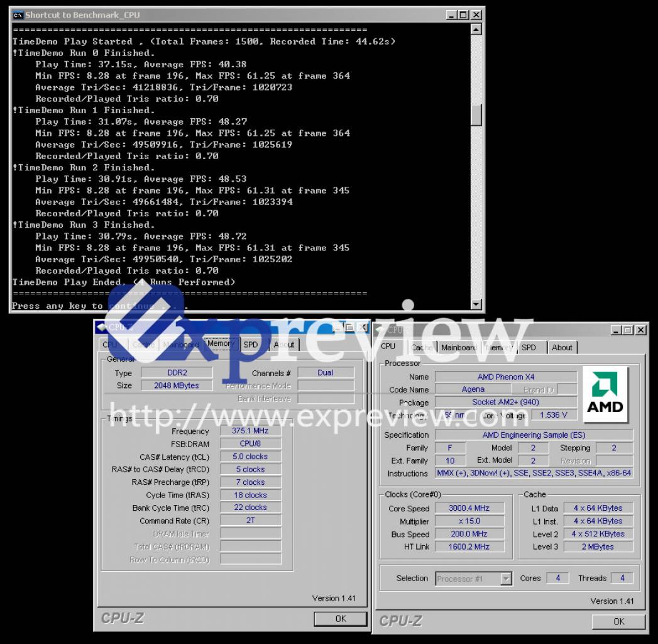Image resolution: width=658 pixels, height=644 pixels.
Task: Click the 18 clocks tRAS value
Action: point(251,495)
